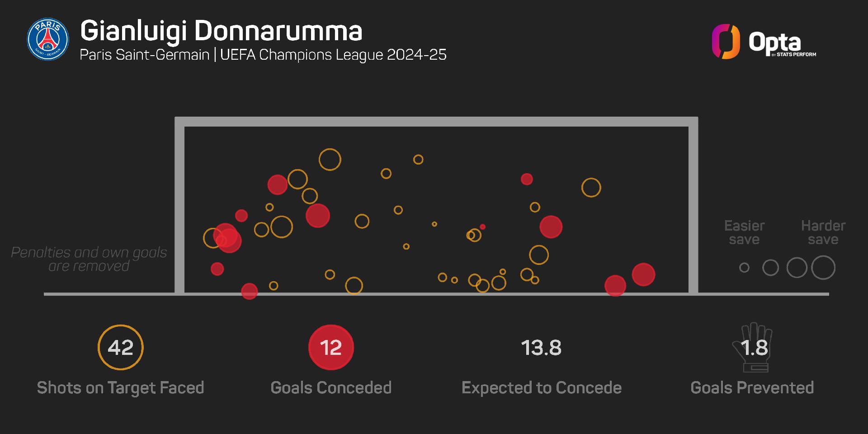Viewport: 868px width, 434px height.
Task: Click the Shots on Target Faced label
Action: [x=121, y=388]
